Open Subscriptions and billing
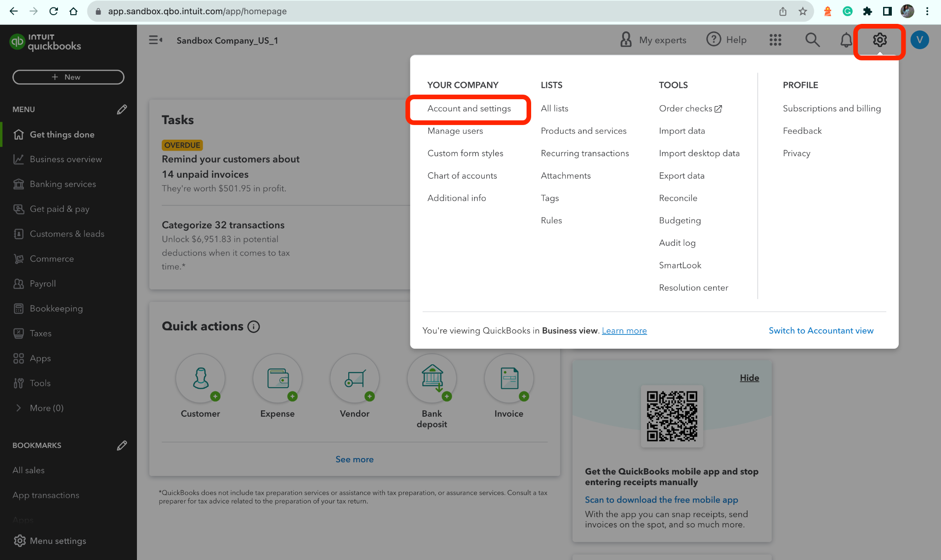 point(832,108)
